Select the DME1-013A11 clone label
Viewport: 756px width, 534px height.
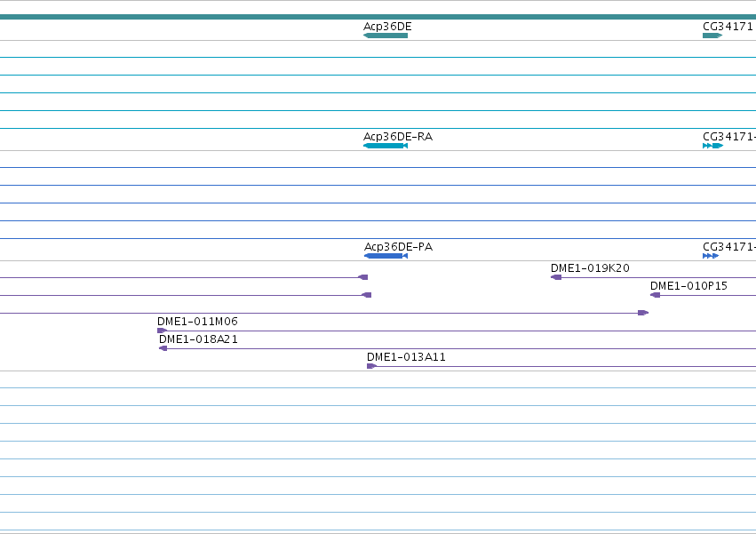[406, 357]
